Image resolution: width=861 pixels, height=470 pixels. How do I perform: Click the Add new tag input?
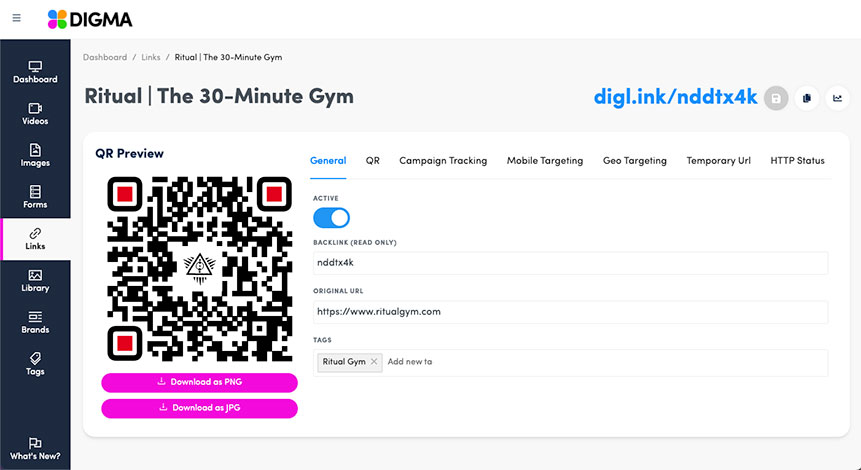coord(410,362)
